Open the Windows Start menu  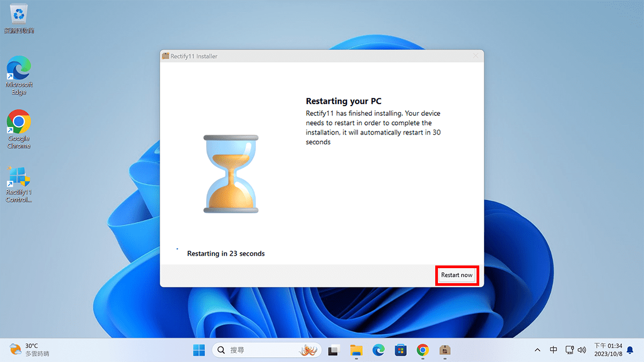199,350
